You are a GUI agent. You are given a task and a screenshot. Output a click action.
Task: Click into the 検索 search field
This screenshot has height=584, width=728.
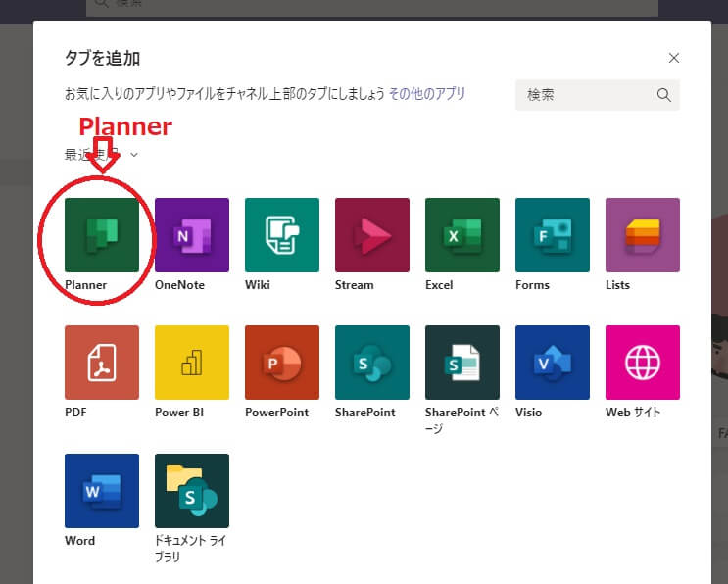(586, 95)
